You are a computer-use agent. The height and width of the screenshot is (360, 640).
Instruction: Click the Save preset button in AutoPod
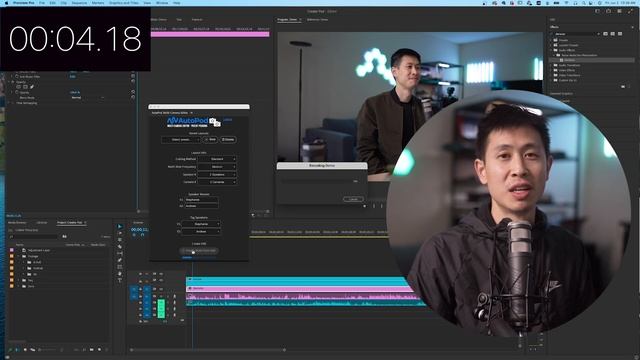[210, 140]
